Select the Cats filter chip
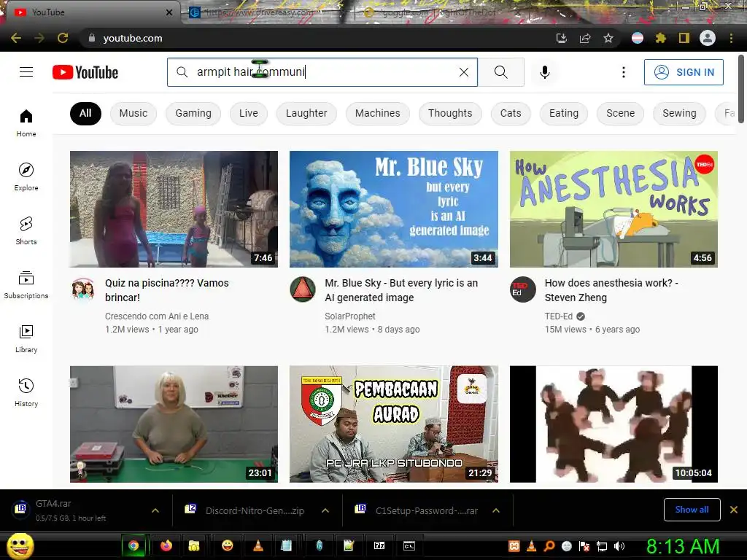This screenshot has width=747, height=560. 511,113
